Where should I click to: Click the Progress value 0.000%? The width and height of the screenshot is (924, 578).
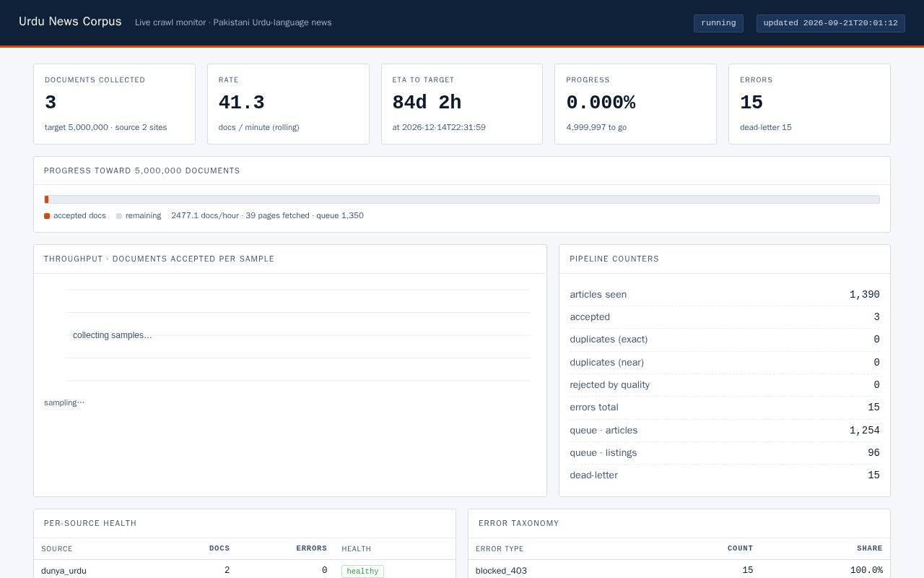(601, 103)
